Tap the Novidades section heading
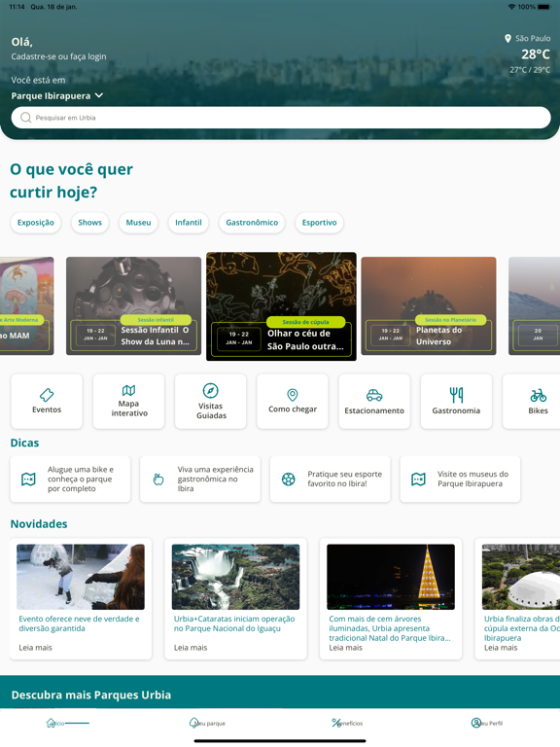 coord(39,524)
